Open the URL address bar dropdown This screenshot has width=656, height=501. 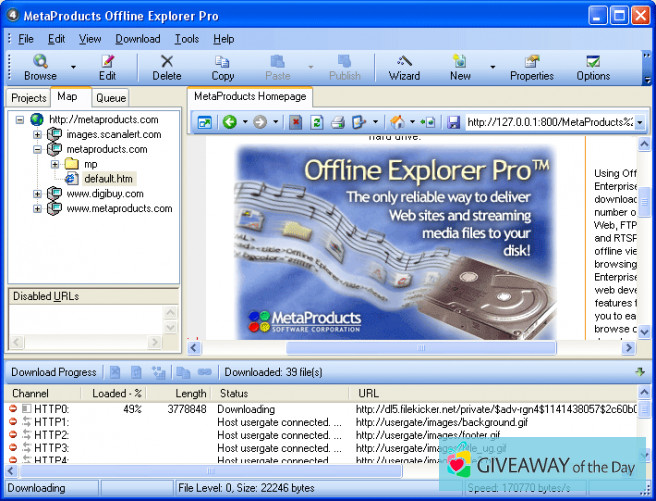639,122
